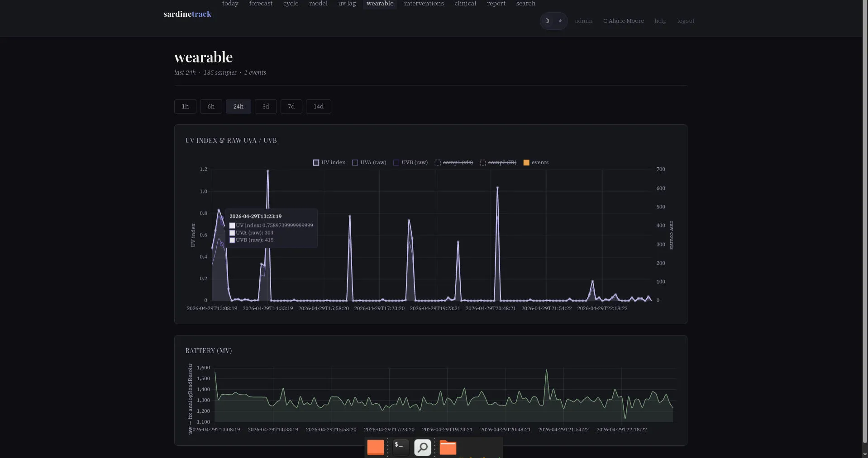Viewport: 868px width, 458px height.
Task: Toggle UVB (raw) series in legend
Action: [x=410, y=162]
